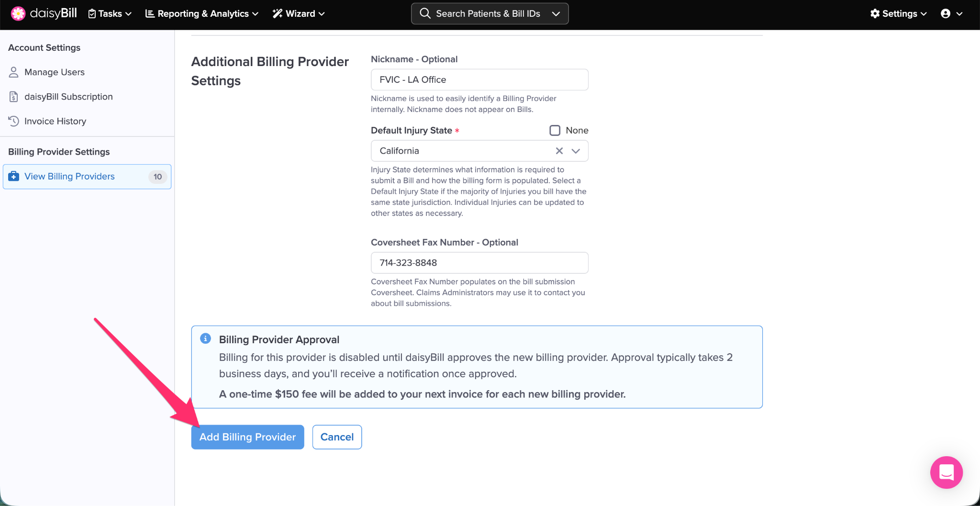This screenshot has width=980, height=506.
Task: Focus the Coversheet Fax Number field
Action: click(479, 263)
